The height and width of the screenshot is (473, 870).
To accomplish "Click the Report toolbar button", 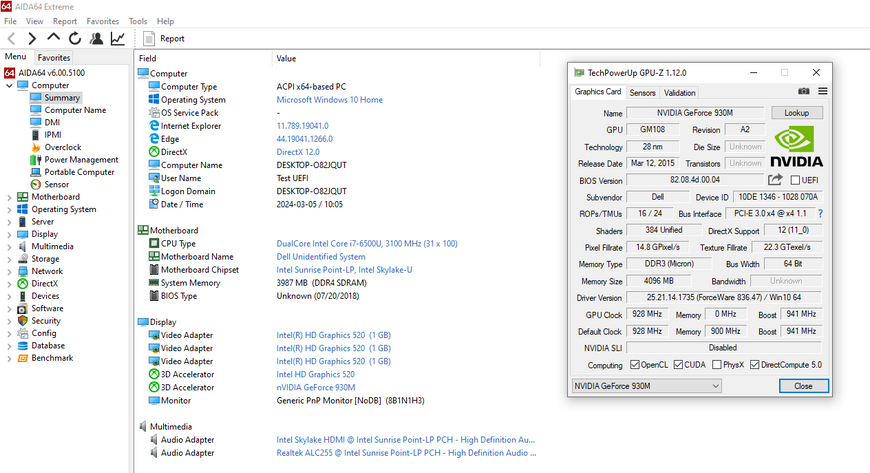I will point(164,38).
